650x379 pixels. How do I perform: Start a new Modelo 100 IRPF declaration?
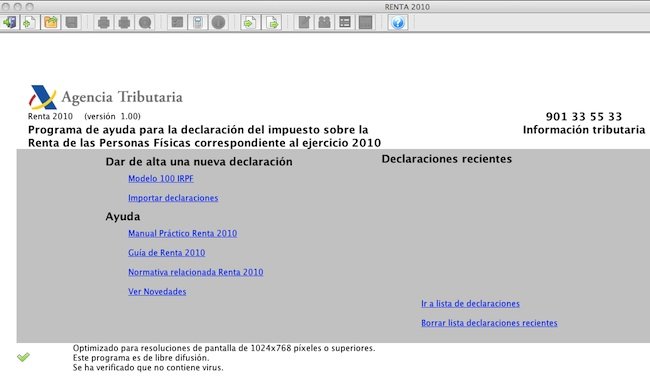161,179
